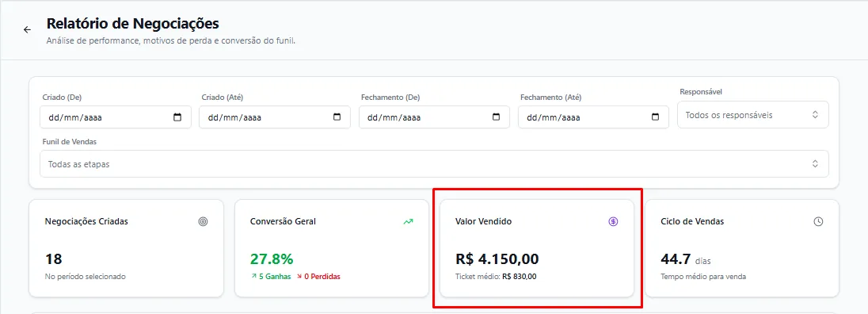Focus the Criado (Até) date field
Image resolution: width=868 pixels, height=314 pixels.
point(275,117)
